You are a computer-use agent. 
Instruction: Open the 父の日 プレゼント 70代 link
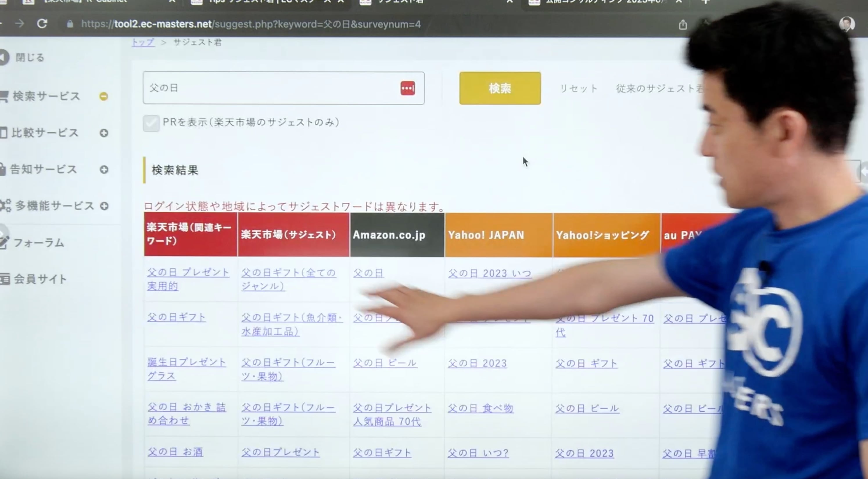pyautogui.click(x=605, y=325)
